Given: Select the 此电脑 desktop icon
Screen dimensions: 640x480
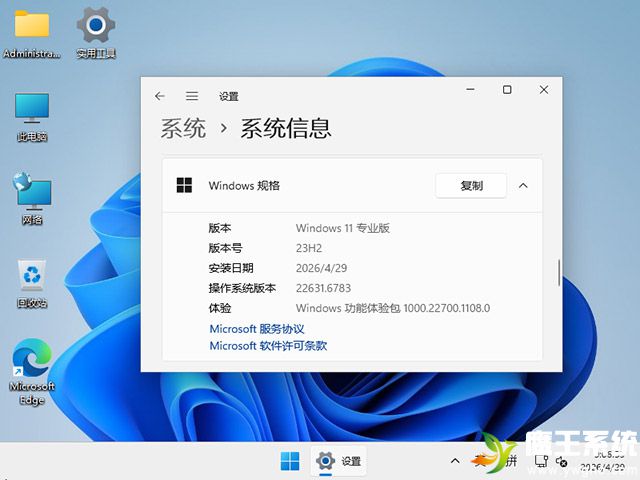Looking at the screenshot, I should [x=32, y=117].
